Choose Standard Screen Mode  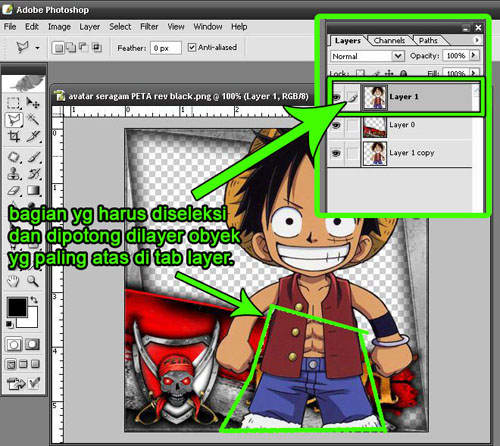pos(11,364)
